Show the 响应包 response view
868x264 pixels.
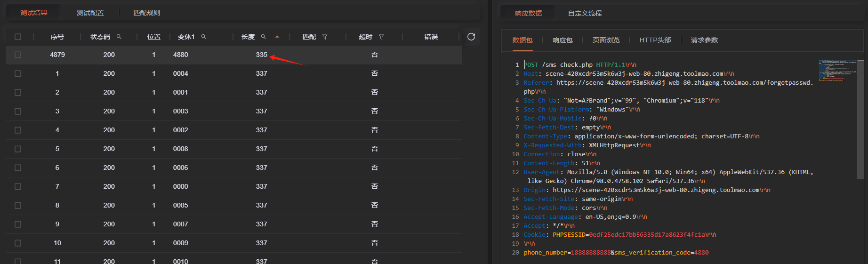click(x=563, y=40)
